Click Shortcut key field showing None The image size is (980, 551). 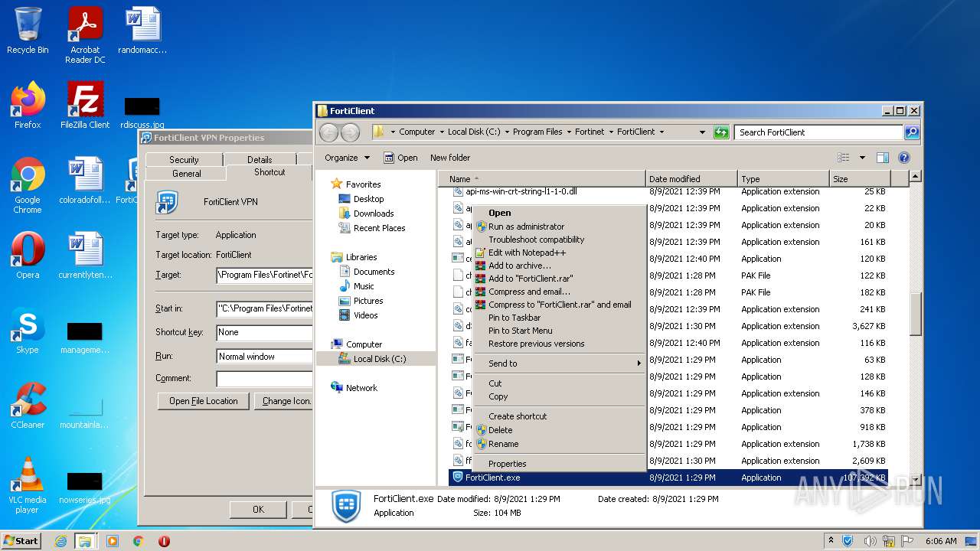pyautogui.click(x=264, y=333)
